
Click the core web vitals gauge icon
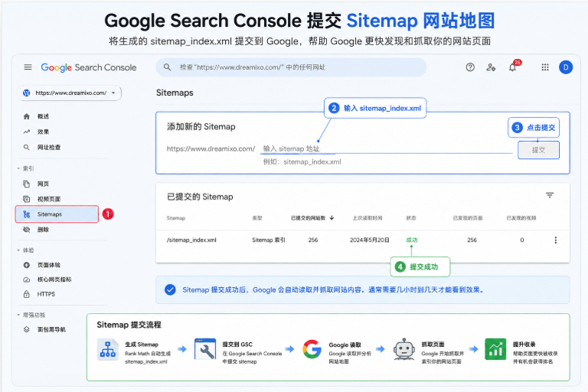click(x=26, y=279)
